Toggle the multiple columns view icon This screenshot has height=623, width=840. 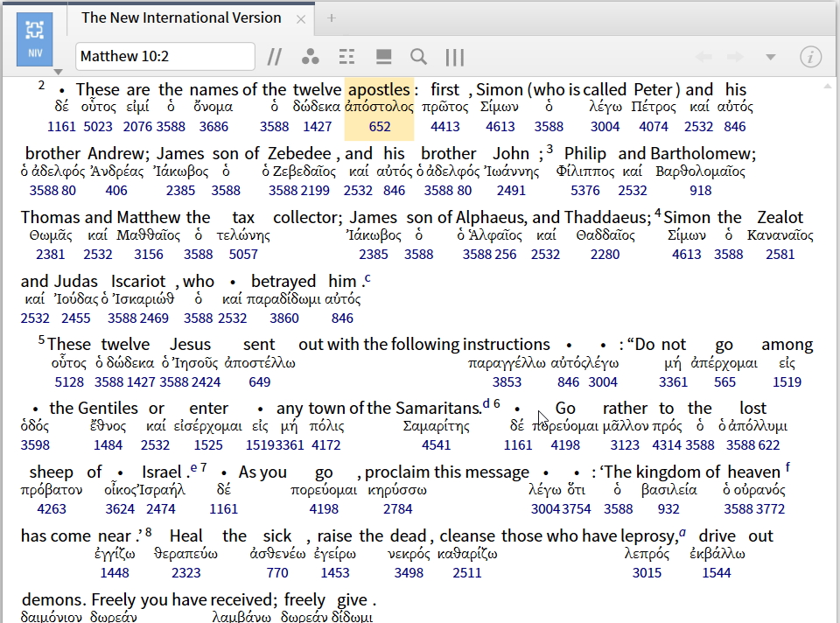[455, 58]
